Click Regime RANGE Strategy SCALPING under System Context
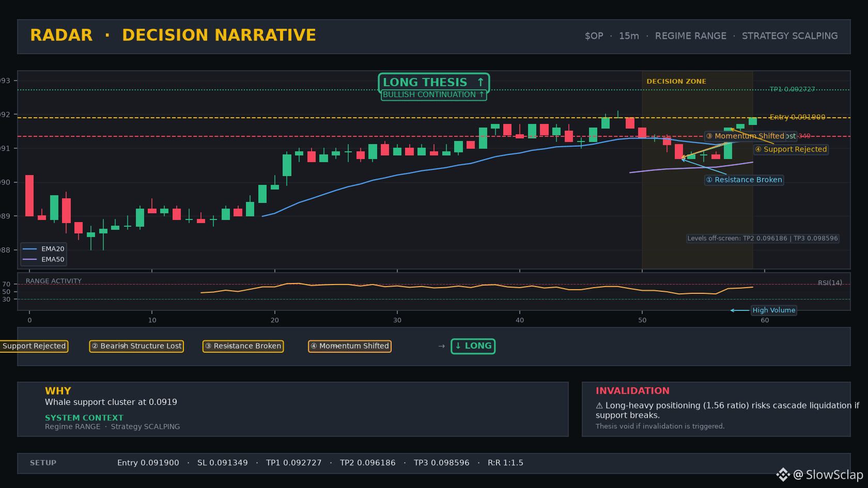The image size is (868, 488). 113,427
